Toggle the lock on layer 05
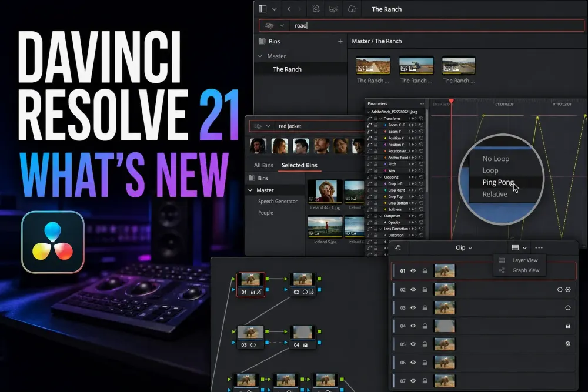 (x=425, y=344)
